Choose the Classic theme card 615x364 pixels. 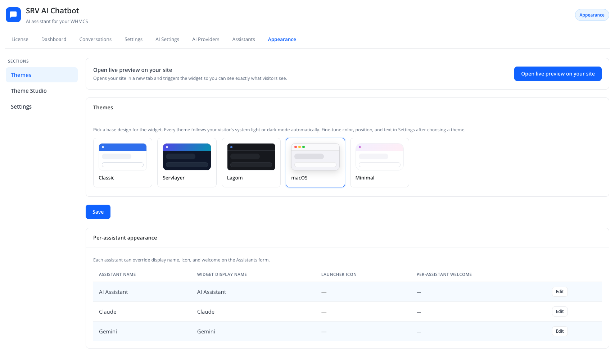click(123, 163)
